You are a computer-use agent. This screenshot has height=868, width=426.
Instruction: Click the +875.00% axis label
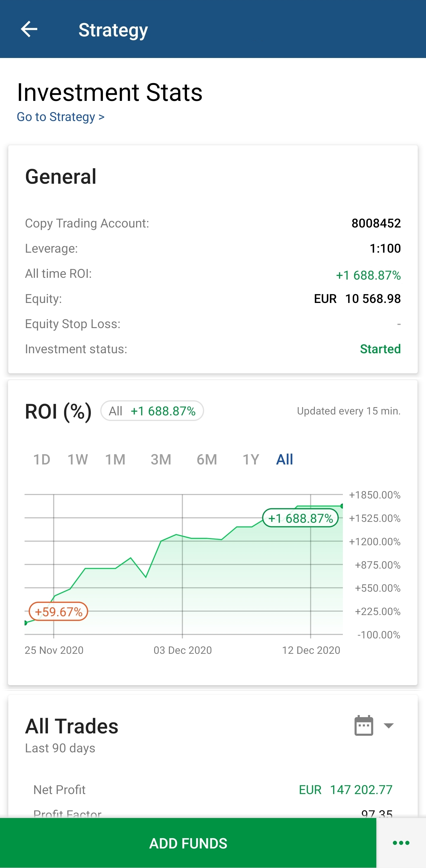tap(377, 565)
